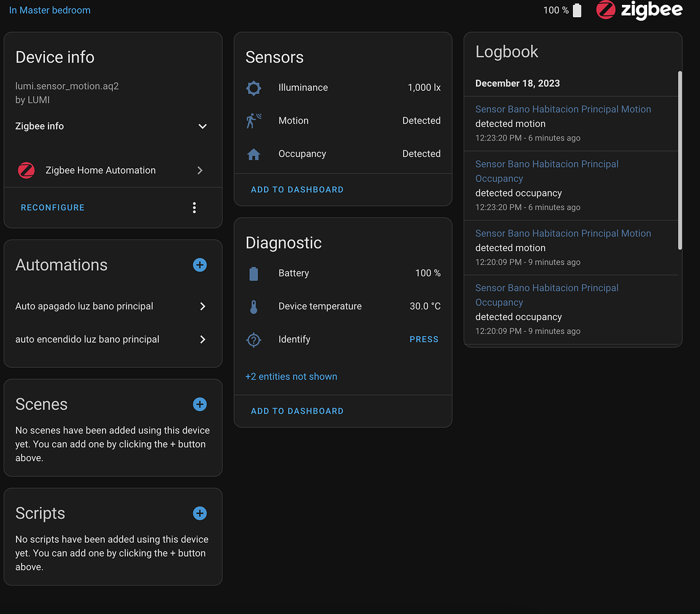Click the December 18, 2023 logbook date
Screen dimensions: 700x614
[x=518, y=83]
